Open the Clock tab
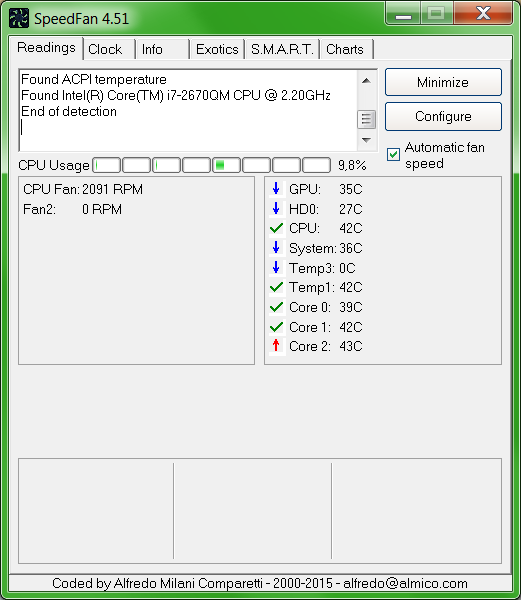 (109, 49)
